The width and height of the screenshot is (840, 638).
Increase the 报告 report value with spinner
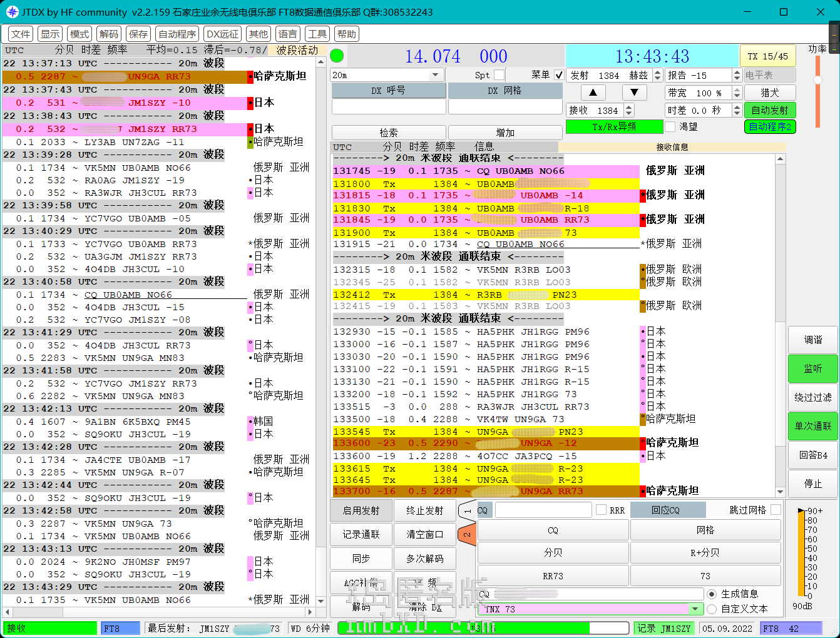point(737,72)
